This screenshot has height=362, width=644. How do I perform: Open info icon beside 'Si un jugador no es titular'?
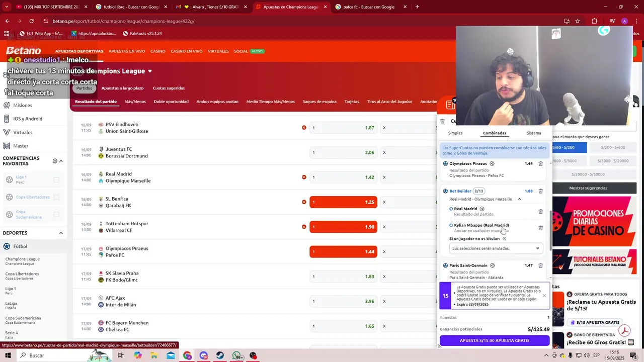click(504, 239)
